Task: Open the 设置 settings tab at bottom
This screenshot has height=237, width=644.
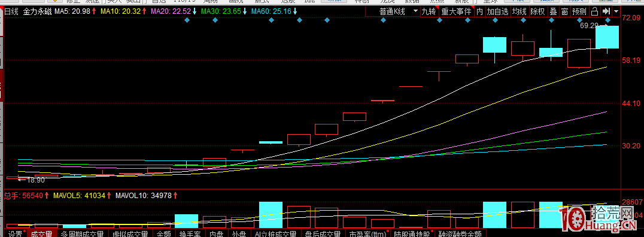Action: (x=16, y=233)
